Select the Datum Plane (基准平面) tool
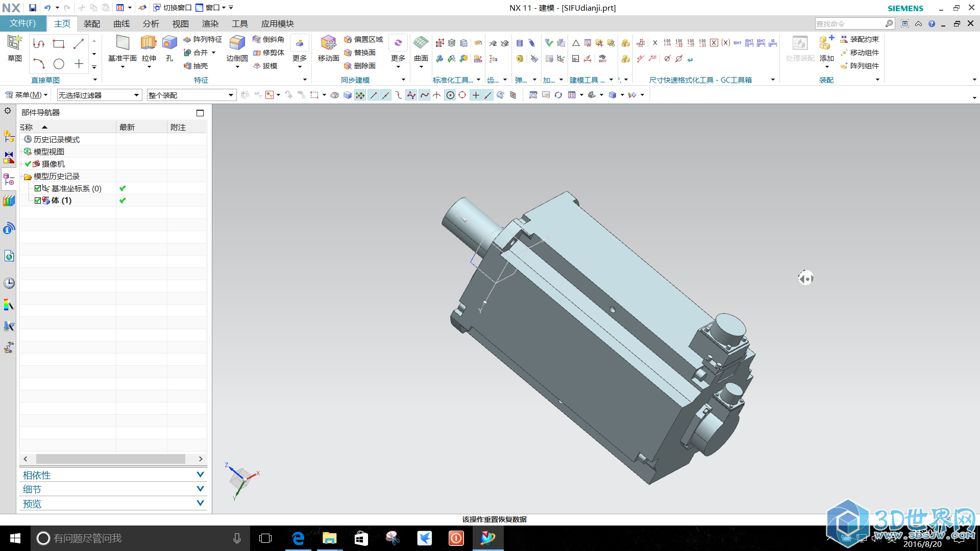The image size is (980, 551). (x=122, y=48)
